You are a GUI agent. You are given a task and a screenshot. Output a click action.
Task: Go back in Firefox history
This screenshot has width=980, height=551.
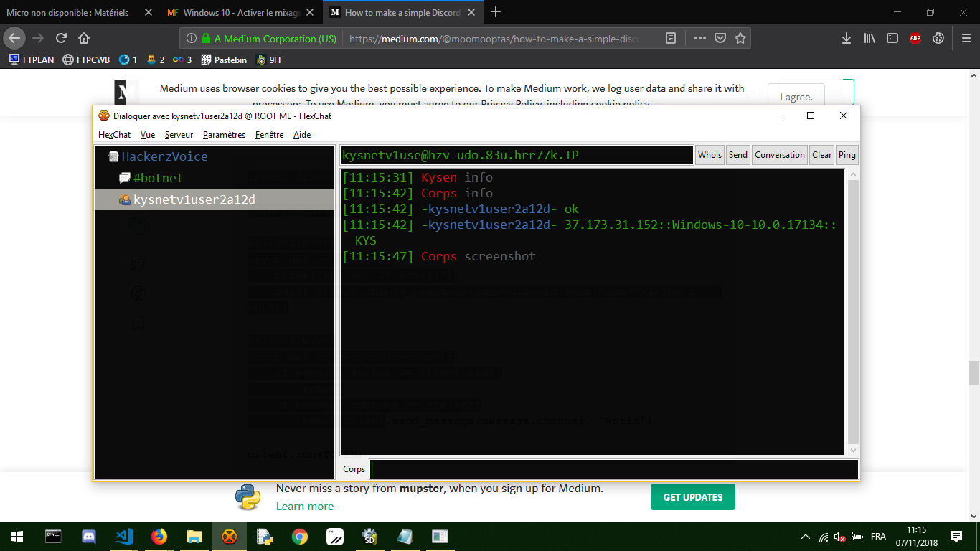[15, 38]
